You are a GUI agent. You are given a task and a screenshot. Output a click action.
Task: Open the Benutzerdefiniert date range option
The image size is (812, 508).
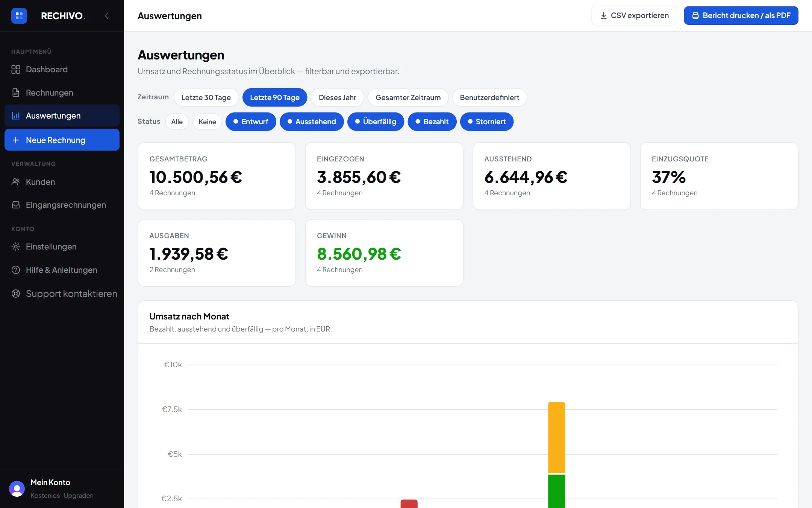point(489,97)
